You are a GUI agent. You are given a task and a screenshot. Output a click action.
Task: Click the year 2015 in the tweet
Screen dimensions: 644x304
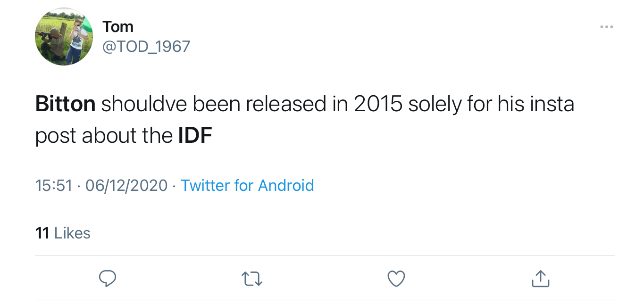pos(378,104)
